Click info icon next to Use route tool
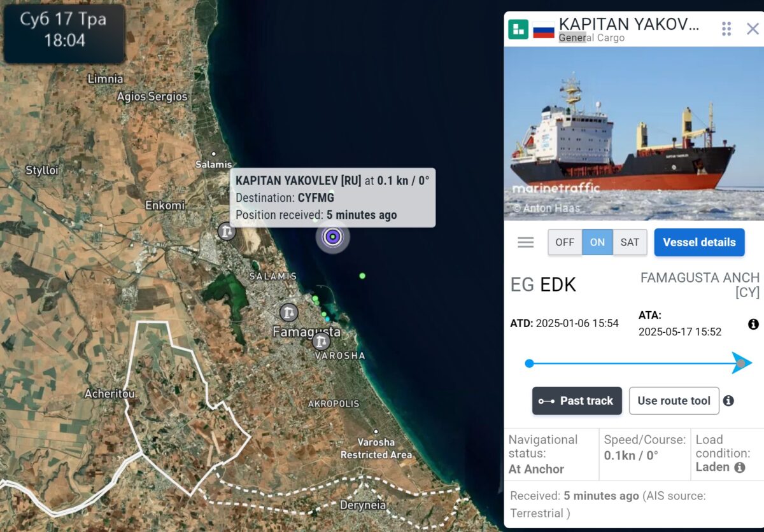This screenshot has width=764, height=532. (x=728, y=401)
